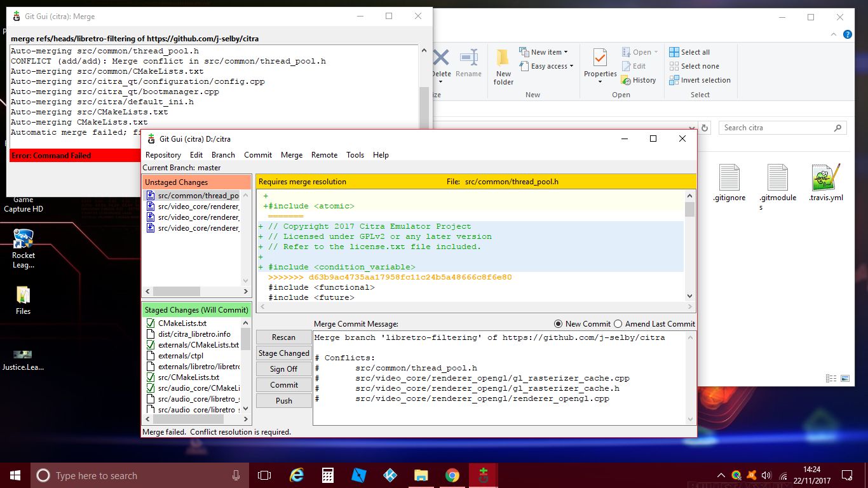The width and height of the screenshot is (868, 488).
Task: Click the checkmark beside src/CMakeLists.txt
Action: tap(151, 377)
